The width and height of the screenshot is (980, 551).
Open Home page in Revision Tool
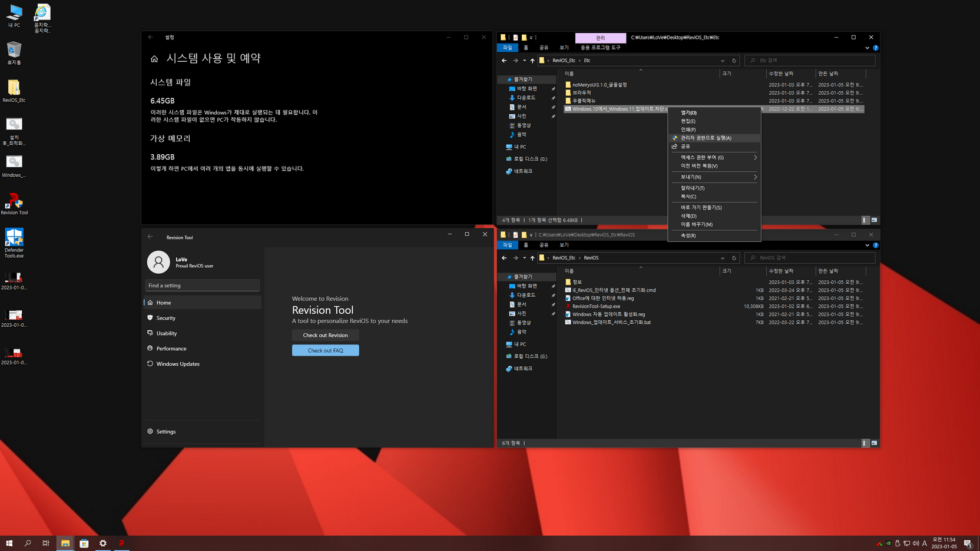(x=203, y=303)
